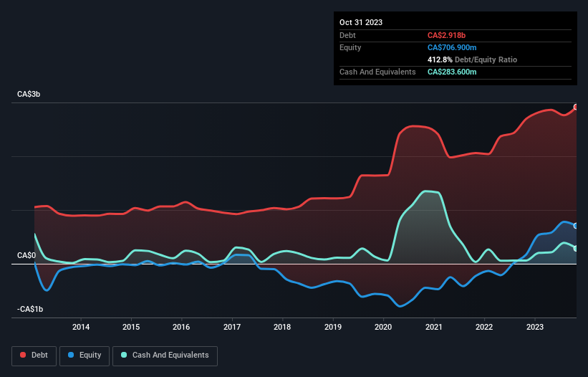
Task: Click the blue Equity endpoint marker on chart
Action: [x=576, y=226]
